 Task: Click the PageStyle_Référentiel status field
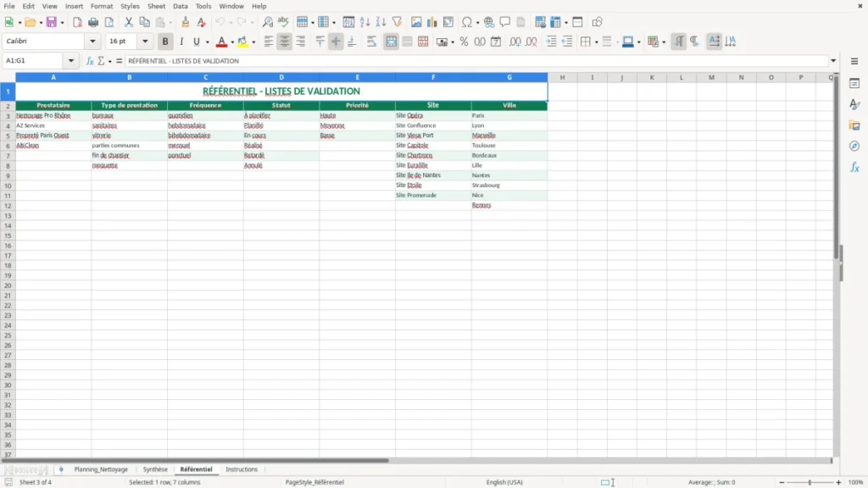click(x=314, y=482)
